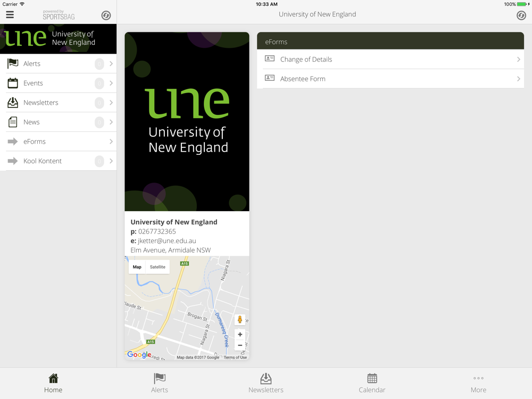The width and height of the screenshot is (532, 399).
Task: Open the Absentee Form eForm
Action: coord(390,79)
